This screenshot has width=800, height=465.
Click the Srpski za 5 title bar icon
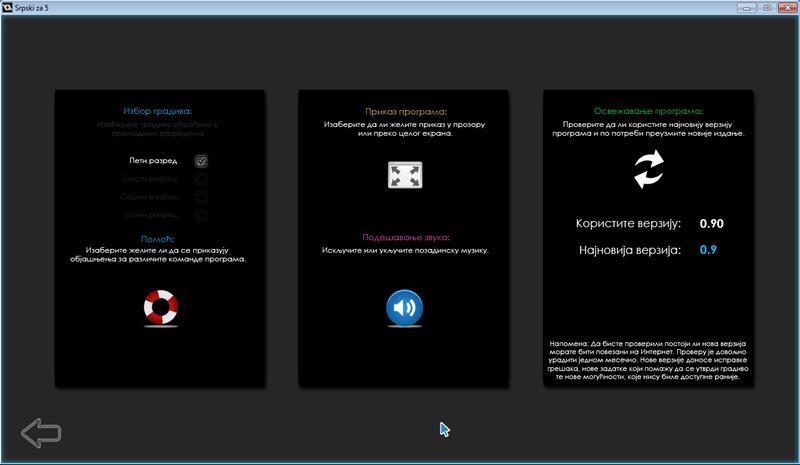7,8
